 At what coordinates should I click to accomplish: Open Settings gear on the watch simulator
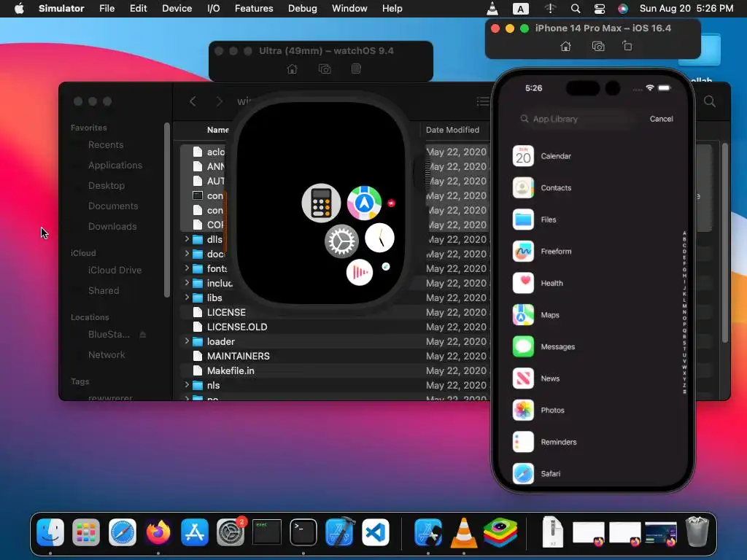[341, 241]
